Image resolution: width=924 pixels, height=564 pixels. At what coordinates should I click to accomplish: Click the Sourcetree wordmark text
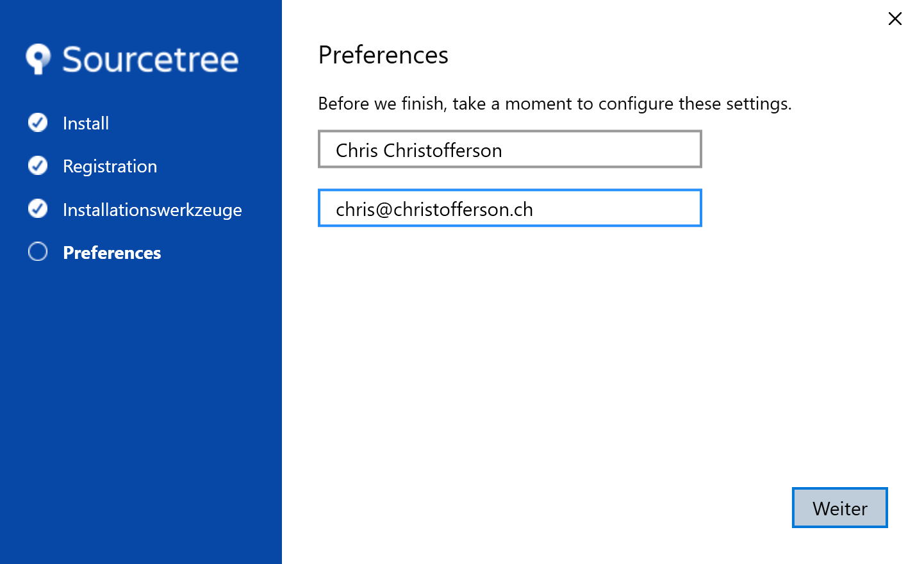point(150,60)
